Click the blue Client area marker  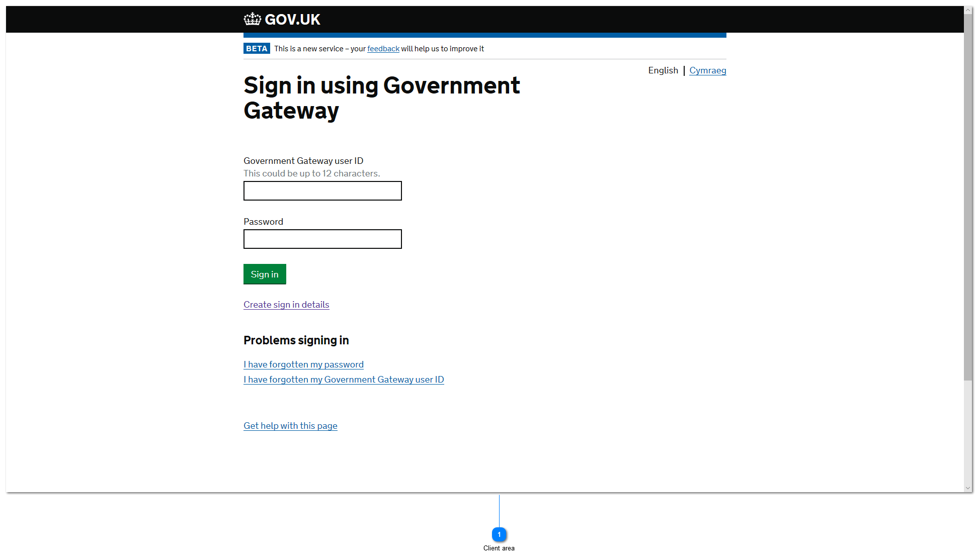tap(499, 534)
